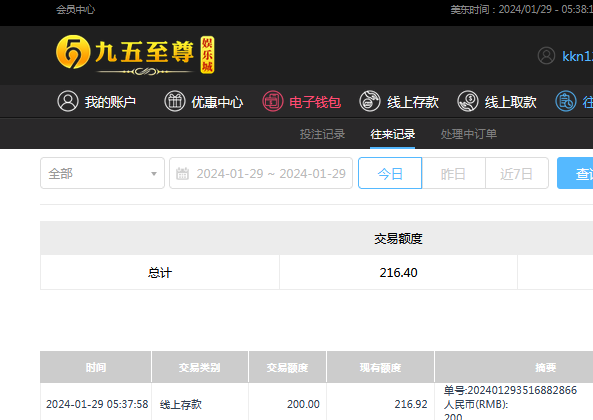The image size is (593, 420).
Task: Open 我的账户 user icon
Action: [x=68, y=101]
